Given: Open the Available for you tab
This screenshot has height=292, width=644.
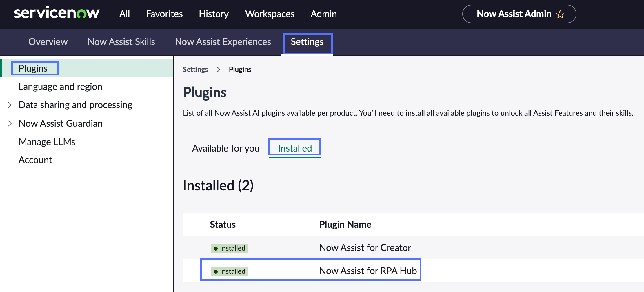Looking at the screenshot, I should (226, 148).
